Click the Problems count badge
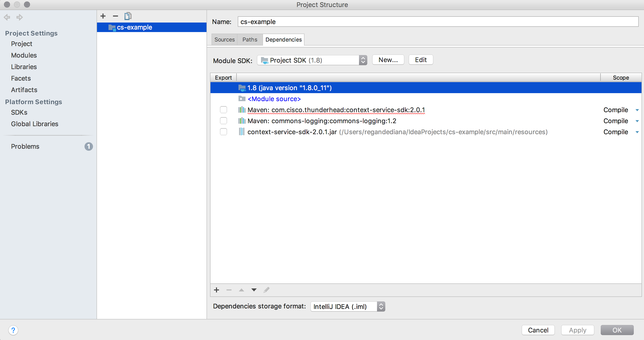Image resolution: width=644 pixels, height=340 pixels. point(88,146)
